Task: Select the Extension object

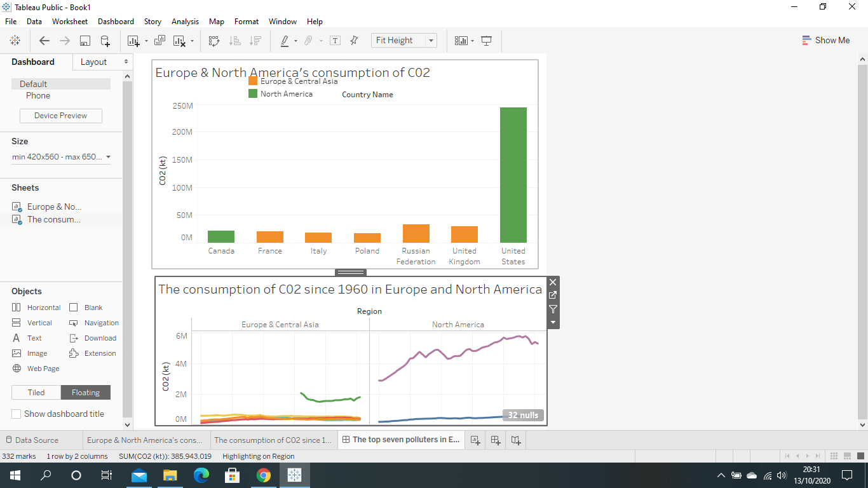Action: pyautogui.click(x=93, y=353)
